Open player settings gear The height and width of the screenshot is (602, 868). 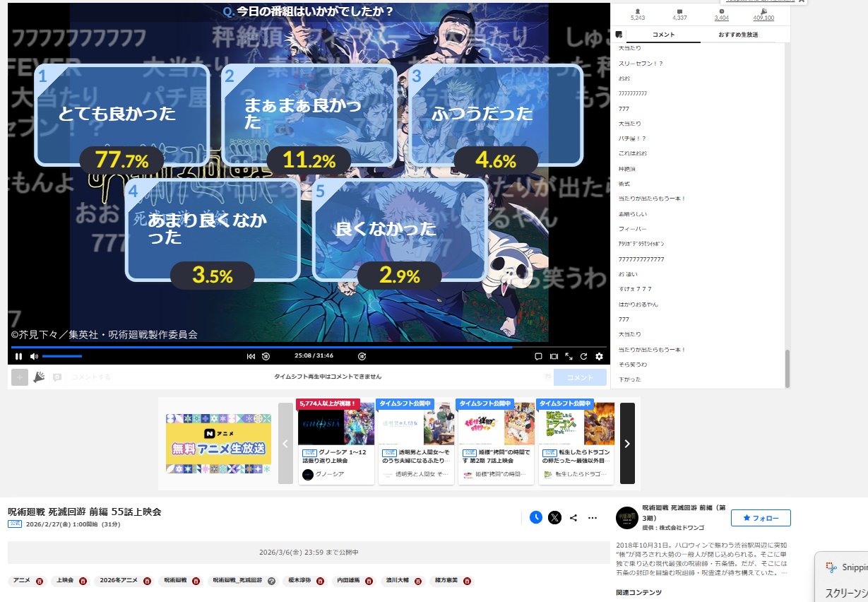point(599,356)
